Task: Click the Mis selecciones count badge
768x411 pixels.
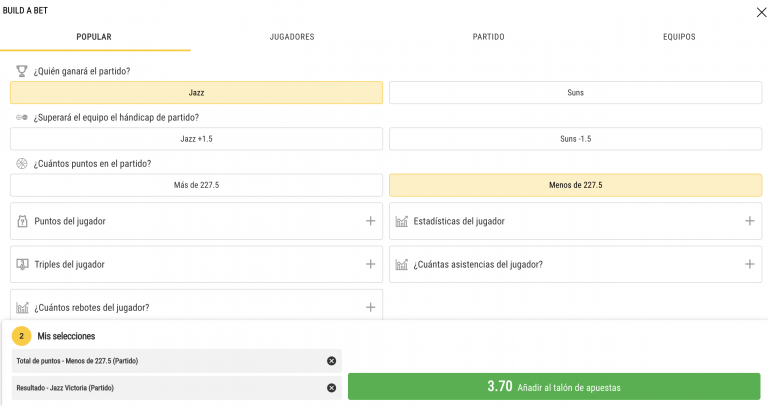Action: pyautogui.click(x=22, y=336)
